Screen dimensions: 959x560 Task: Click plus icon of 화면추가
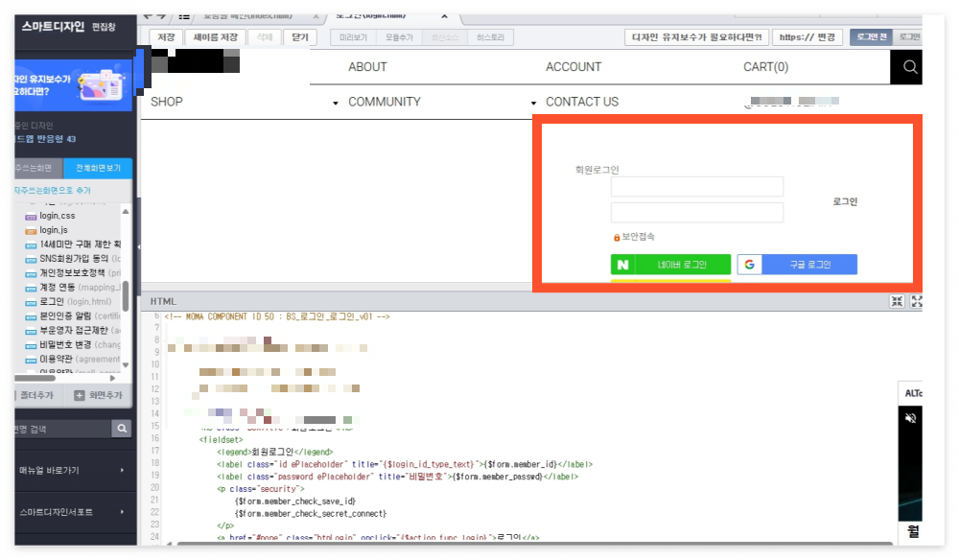coord(79,395)
